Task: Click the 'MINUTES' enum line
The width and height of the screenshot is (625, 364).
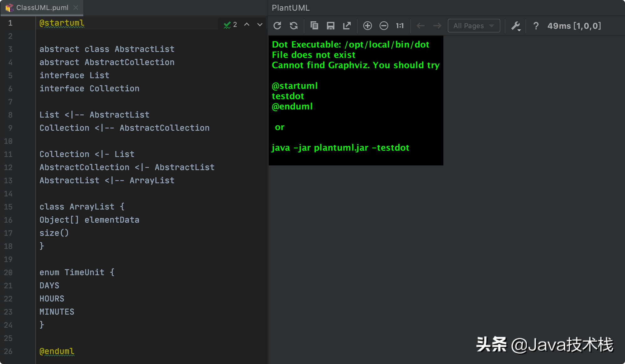Action: tap(57, 312)
